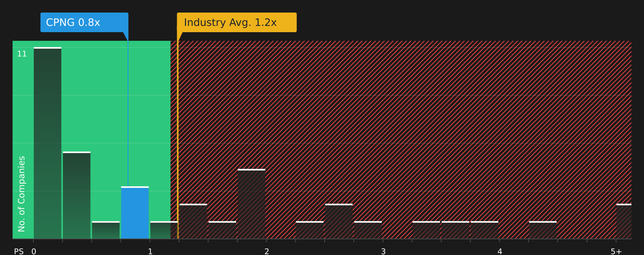Viewport: 644px width, 255px height.
Task: Click the bar just below PS 2
Action: 251,204
